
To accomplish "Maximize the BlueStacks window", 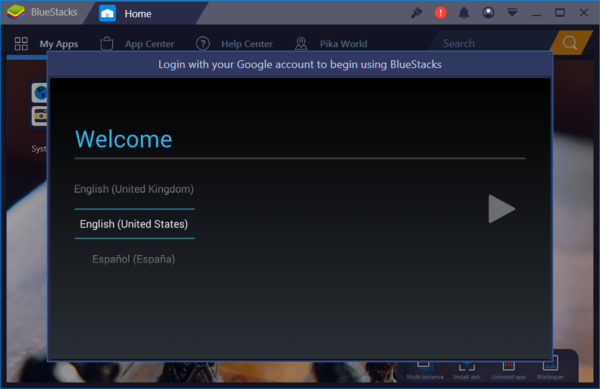I will 560,13.
